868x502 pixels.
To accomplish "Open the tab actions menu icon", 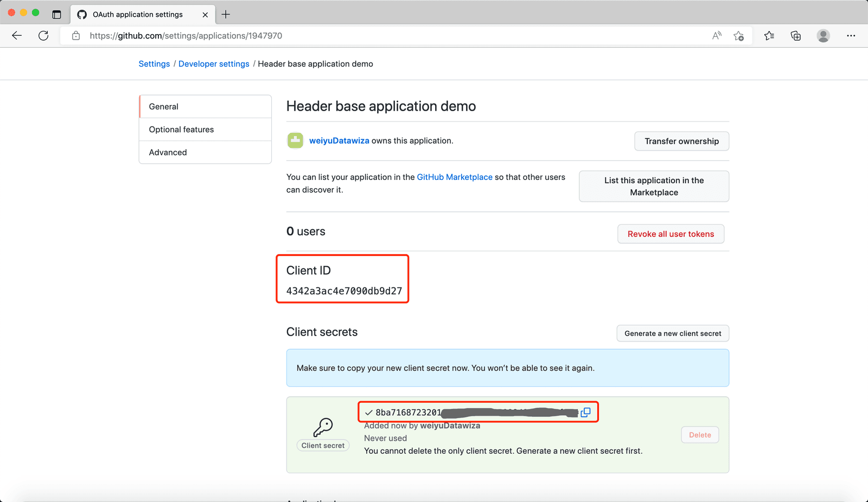I will [x=56, y=15].
